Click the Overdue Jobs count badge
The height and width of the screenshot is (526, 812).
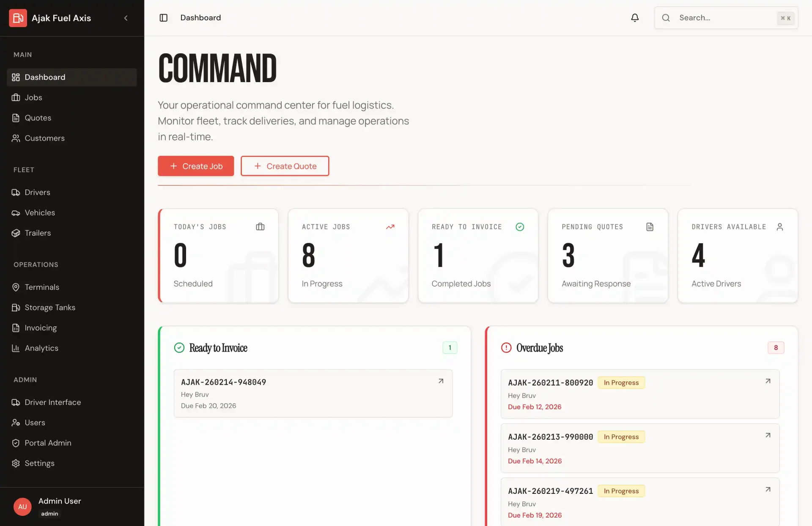click(776, 348)
